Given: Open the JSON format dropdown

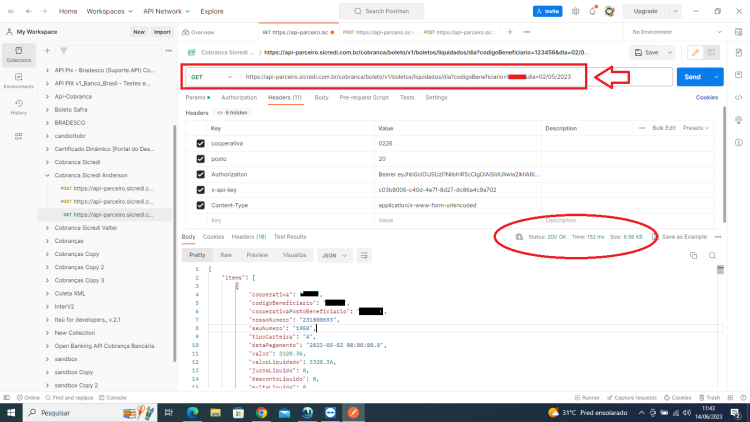Looking at the screenshot, I should pyautogui.click(x=334, y=255).
